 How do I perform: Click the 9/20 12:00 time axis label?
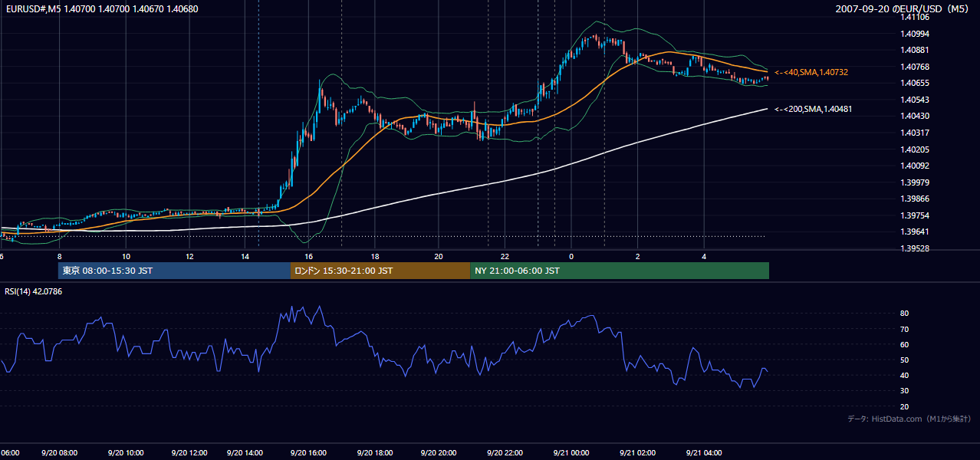click(x=189, y=453)
